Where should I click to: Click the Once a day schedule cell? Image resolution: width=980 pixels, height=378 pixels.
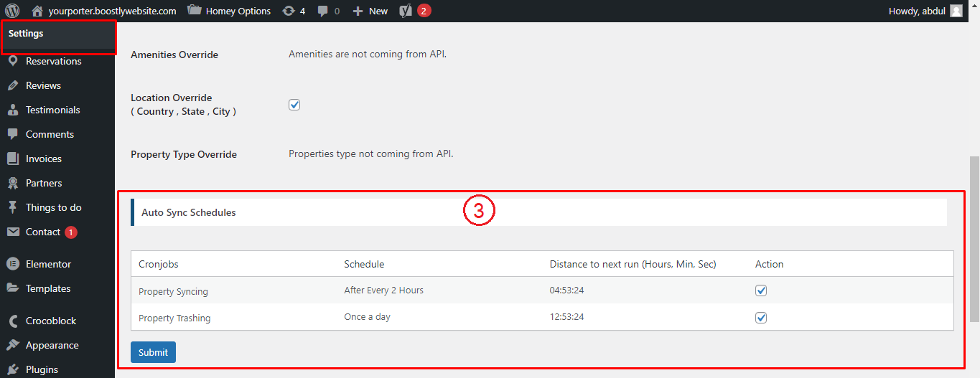click(x=367, y=316)
